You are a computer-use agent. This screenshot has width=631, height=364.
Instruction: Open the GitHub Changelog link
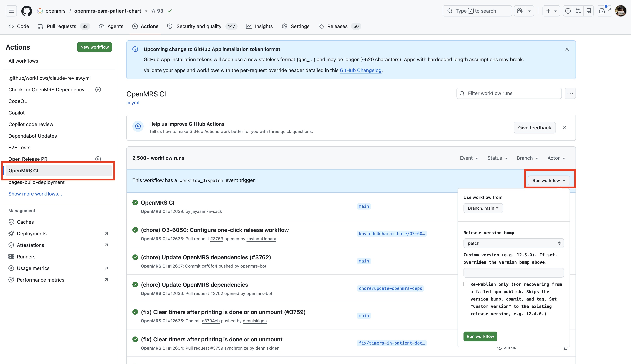point(360,70)
